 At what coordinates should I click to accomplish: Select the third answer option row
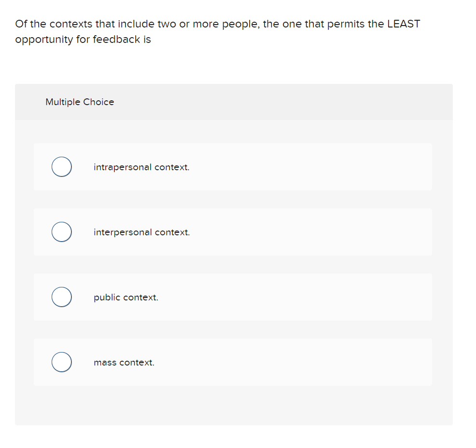click(233, 297)
